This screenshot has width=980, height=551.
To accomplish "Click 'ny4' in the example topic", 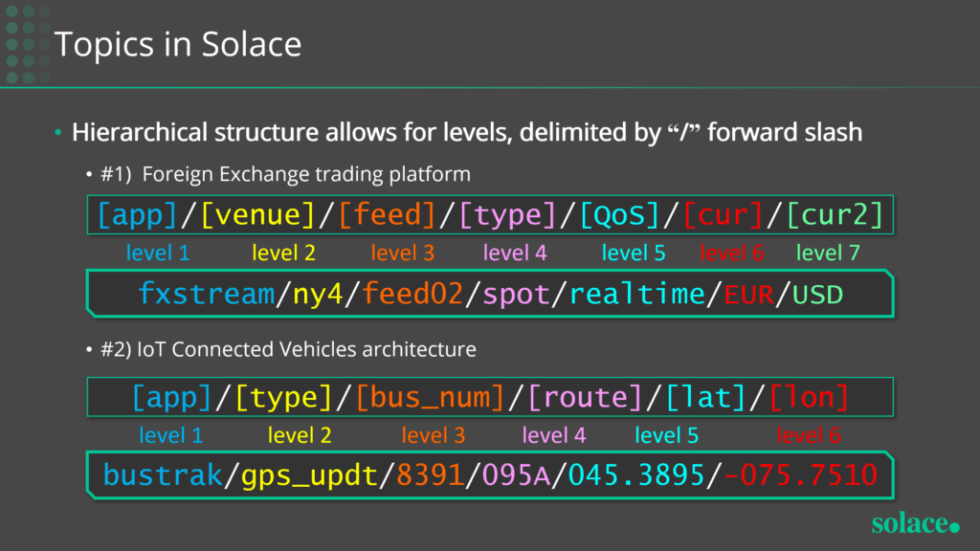I will [318, 295].
